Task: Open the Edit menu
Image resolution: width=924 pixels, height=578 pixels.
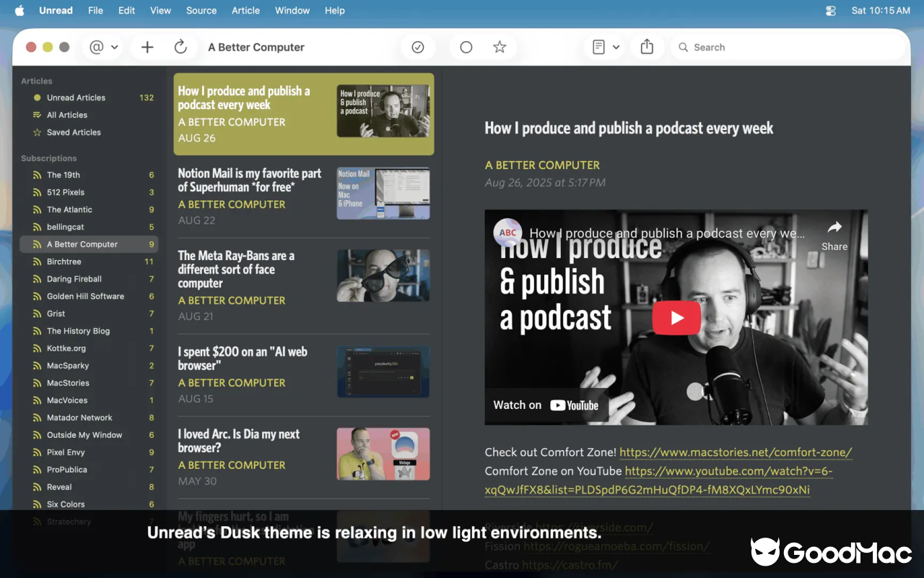Action: (127, 10)
